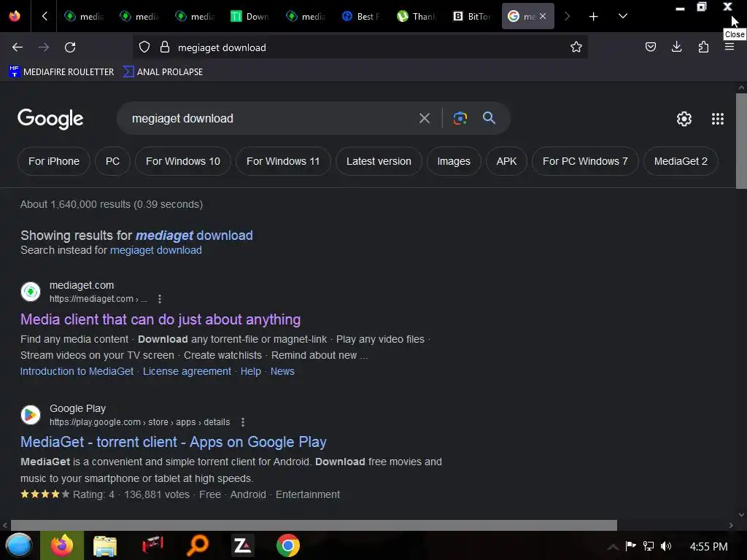
Task: Open the Downloads panel
Action: pos(676,47)
